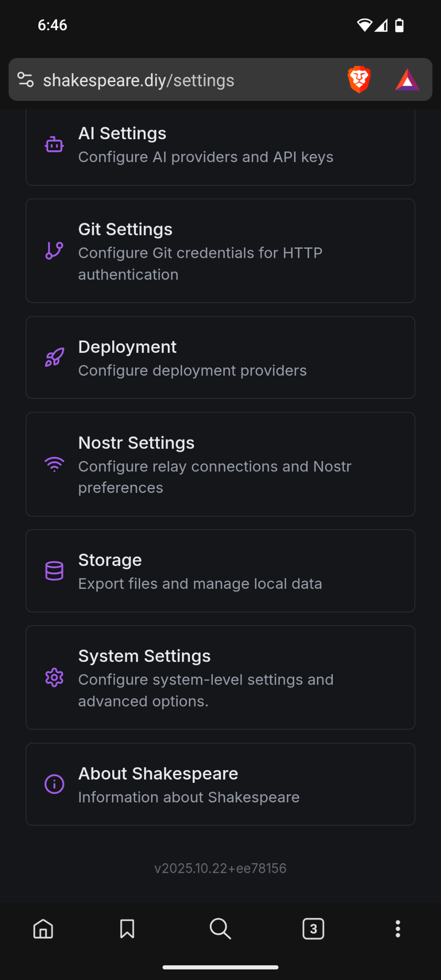Open site settings icon in address bar
This screenshot has width=441, height=980.
tap(26, 80)
